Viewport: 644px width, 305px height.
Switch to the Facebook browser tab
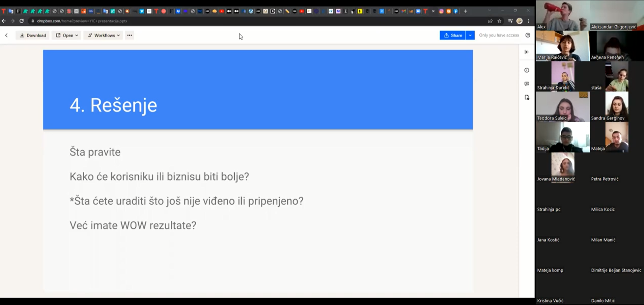pyautogui.click(x=456, y=11)
